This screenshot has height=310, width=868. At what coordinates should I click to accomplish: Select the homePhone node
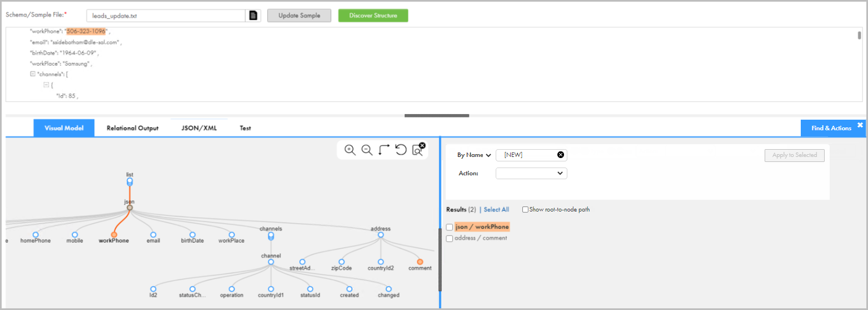[x=35, y=235]
